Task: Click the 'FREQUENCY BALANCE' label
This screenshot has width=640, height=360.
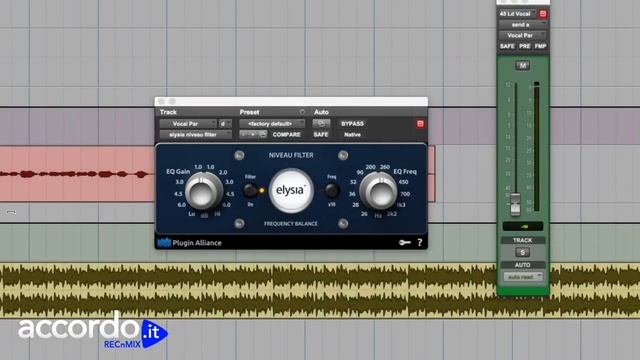Action: pos(291,224)
